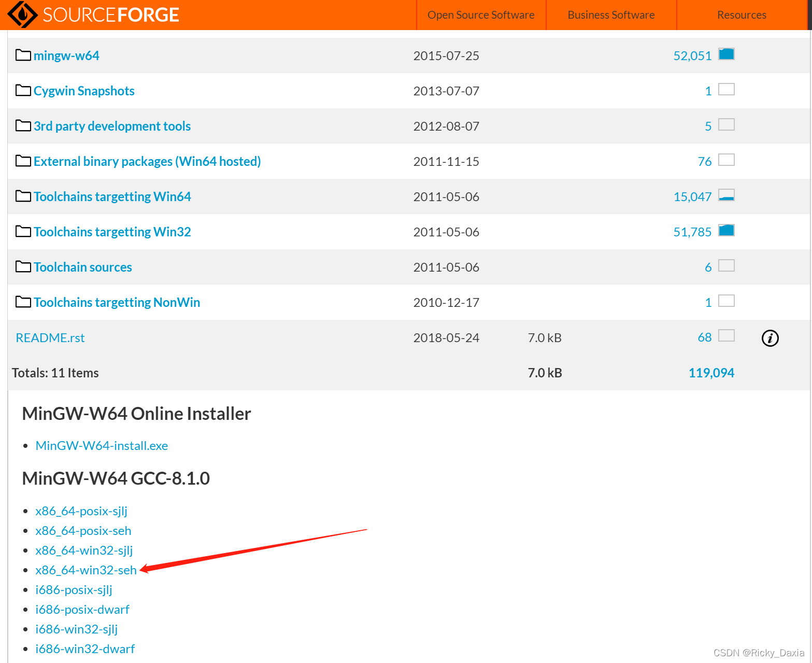Screen dimensions: 812x663
Task: Open Toolchains targetting NonWin folder
Action: [x=117, y=302]
